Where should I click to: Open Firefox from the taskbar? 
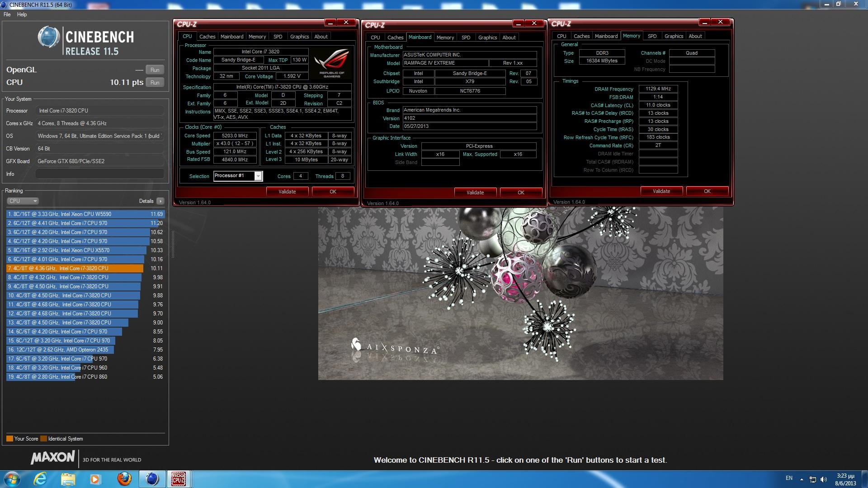point(124,479)
